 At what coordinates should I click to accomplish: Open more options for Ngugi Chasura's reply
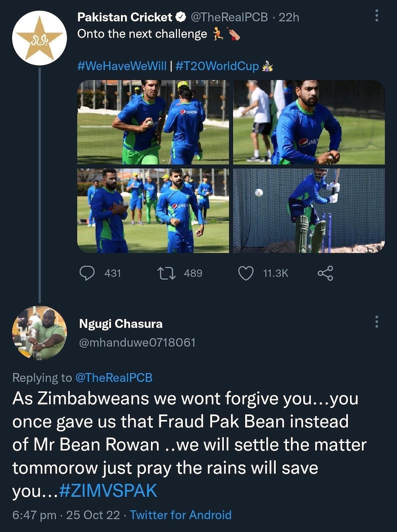click(377, 322)
